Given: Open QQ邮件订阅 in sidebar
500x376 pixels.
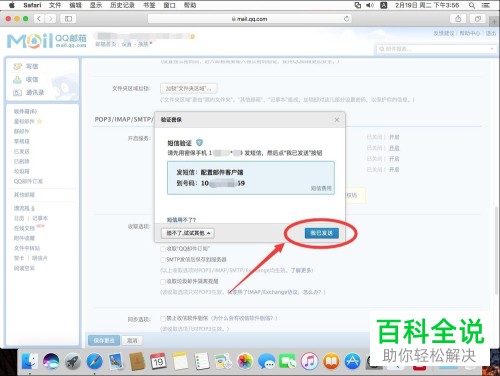Looking at the screenshot, I should coord(28,181).
